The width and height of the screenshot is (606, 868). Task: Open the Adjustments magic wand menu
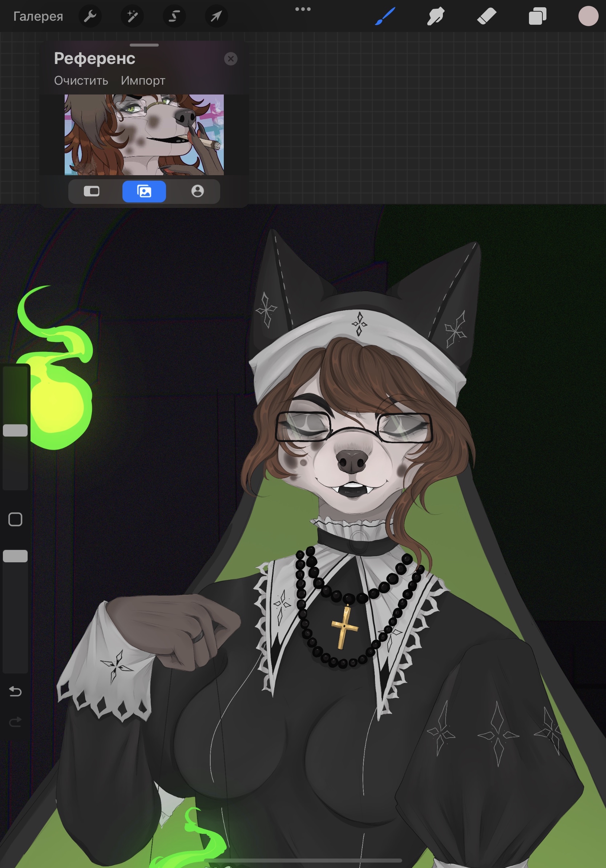tap(132, 16)
